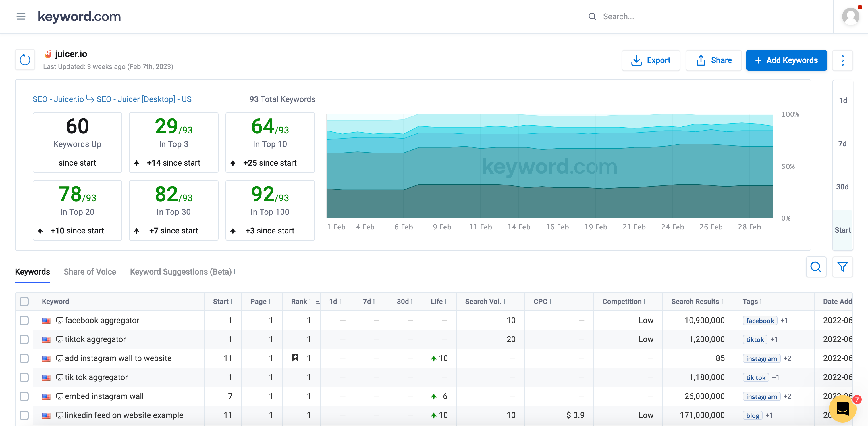
Task: Check the add instagram wall to website checkbox
Action: pos(24,358)
